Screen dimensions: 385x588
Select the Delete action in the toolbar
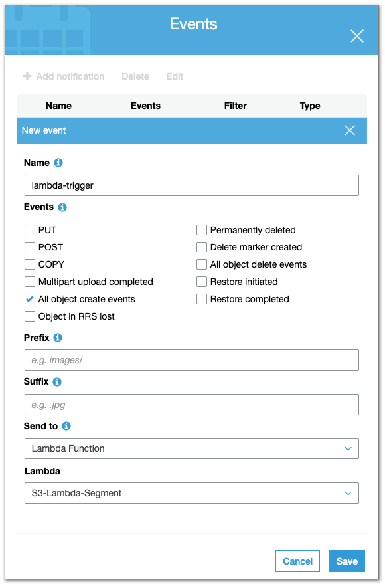click(x=135, y=76)
